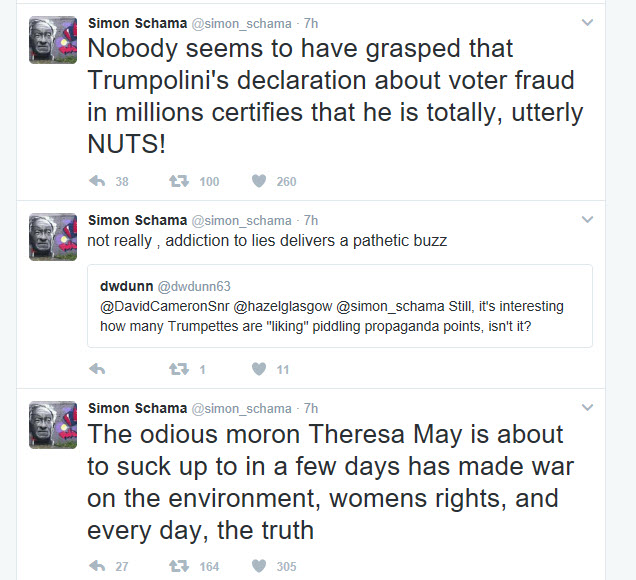Retweet the 'addiction to lies' tweet
Screen dimensions: 636x580
point(179,369)
